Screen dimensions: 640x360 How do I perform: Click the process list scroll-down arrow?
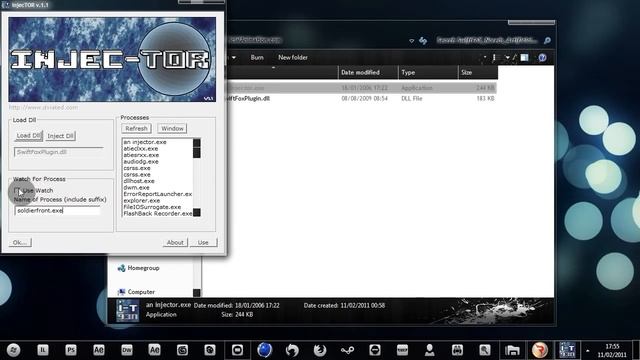(x=197, y=213)
